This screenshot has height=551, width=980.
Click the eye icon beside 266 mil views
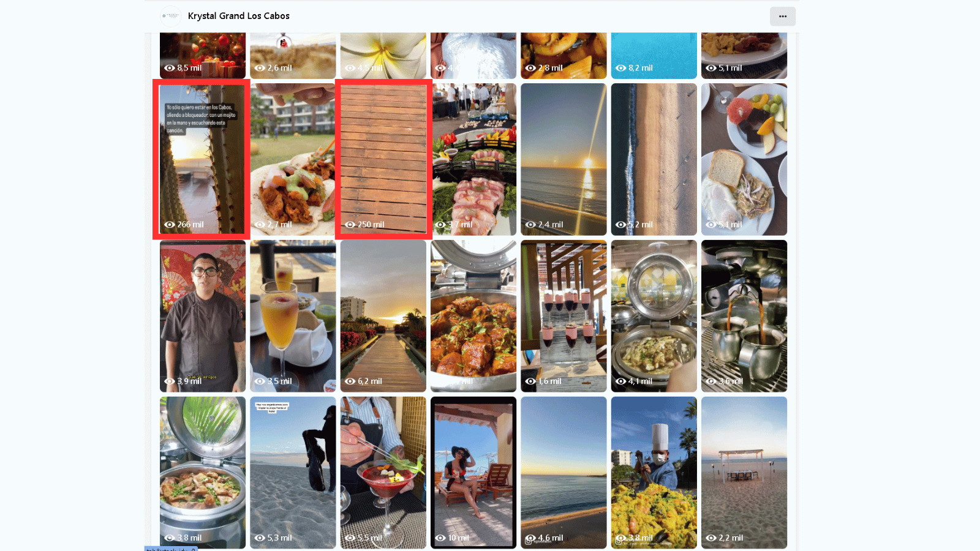[x=170, y=225]
